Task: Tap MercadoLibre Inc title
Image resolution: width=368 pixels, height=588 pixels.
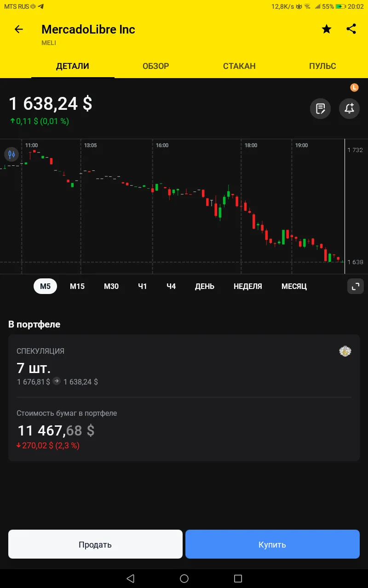Action: pos(88,29)
